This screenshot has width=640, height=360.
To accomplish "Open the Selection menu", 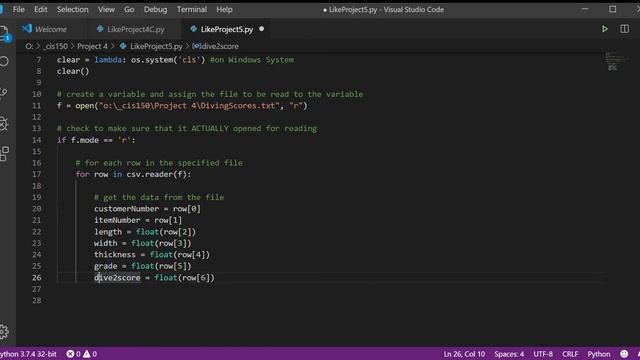I will pos(72,9).
